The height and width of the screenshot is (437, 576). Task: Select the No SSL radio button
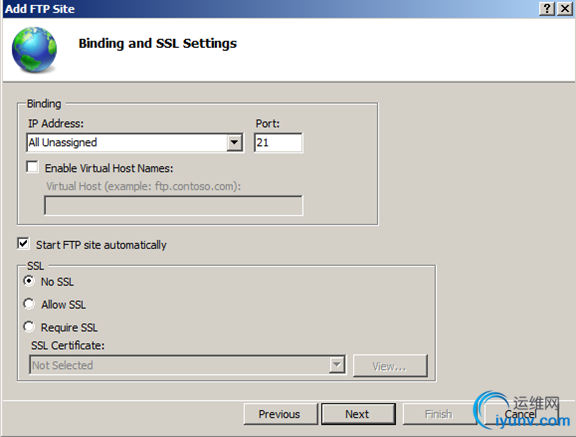click(29, 281)
